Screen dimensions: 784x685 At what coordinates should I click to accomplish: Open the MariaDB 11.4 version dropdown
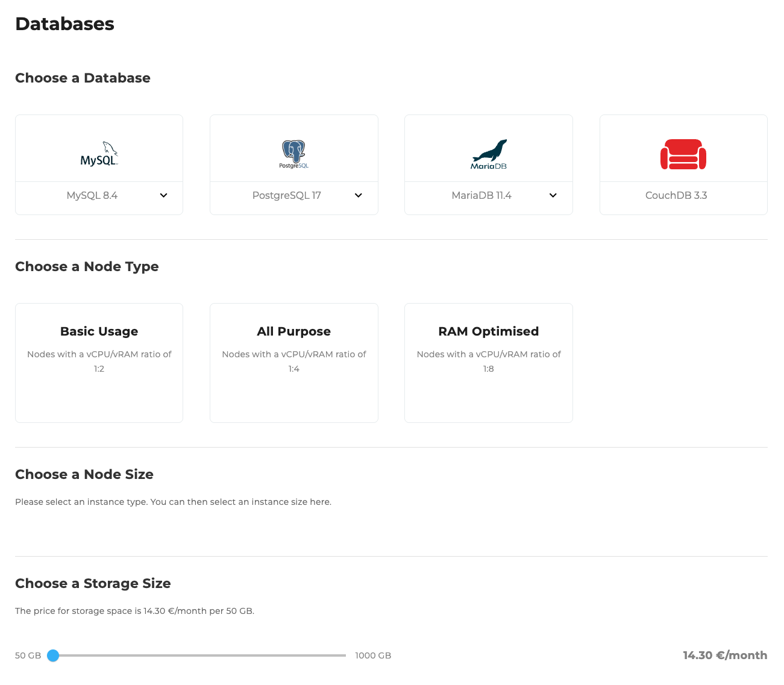pyautogui.click(x=553, y=195)
